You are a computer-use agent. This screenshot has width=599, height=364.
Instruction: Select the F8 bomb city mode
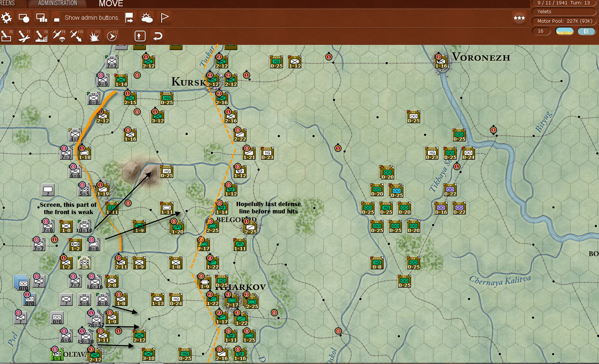tap(41, 36)
